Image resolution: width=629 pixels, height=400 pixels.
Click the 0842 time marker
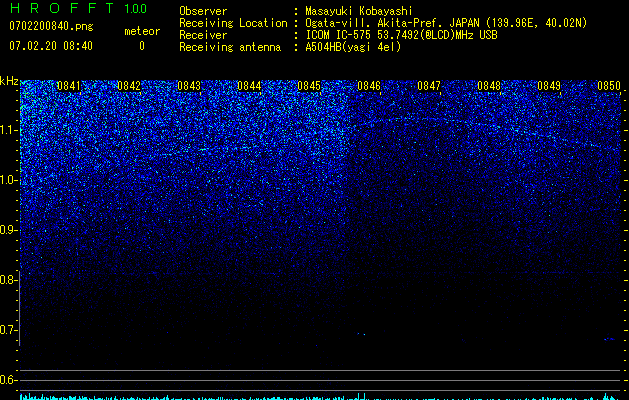[129, 86]
